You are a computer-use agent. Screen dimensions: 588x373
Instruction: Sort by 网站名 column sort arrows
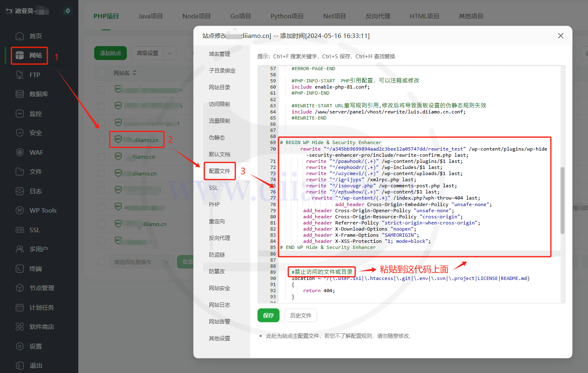click(135, 73)
